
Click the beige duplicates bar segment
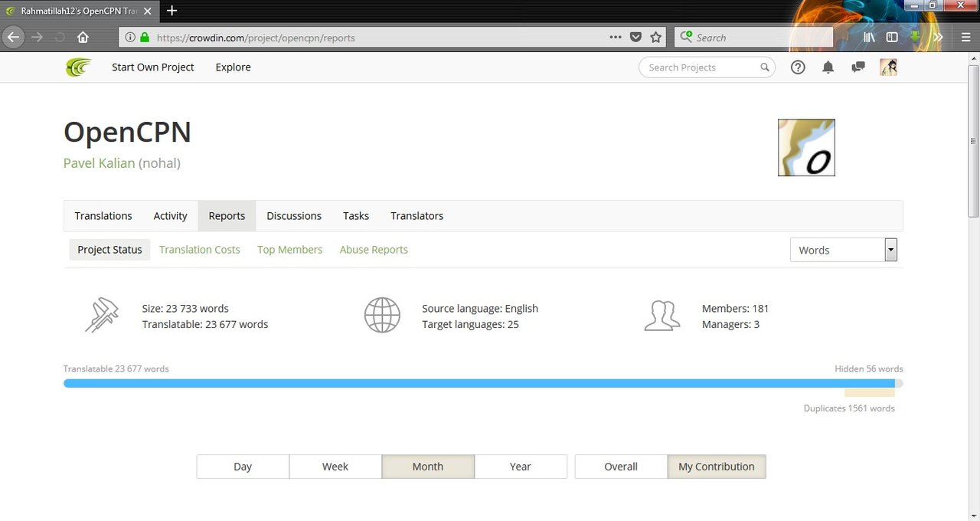point(870,392)
